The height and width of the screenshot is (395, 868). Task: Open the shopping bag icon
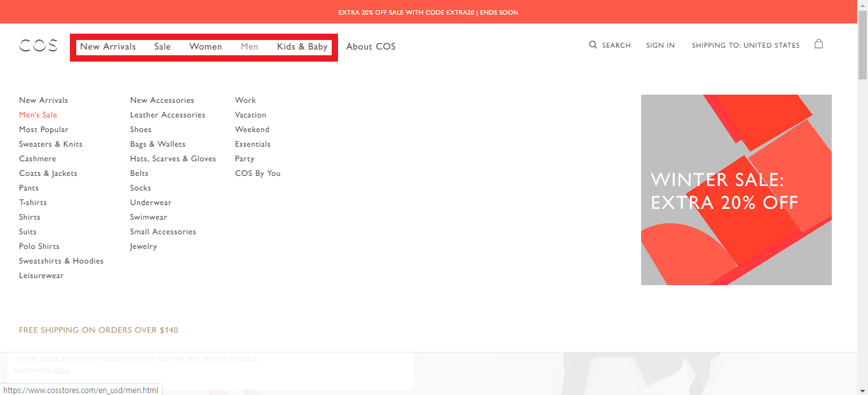point(818,44)
